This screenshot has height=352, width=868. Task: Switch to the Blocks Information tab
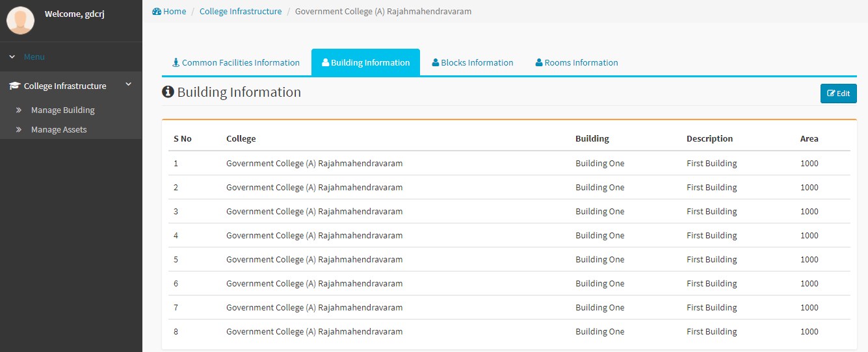[473, 63]
